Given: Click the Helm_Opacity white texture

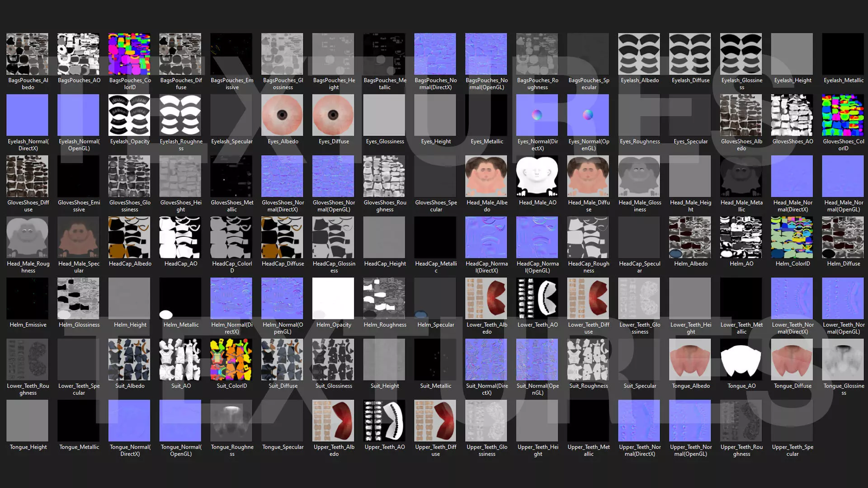Looking at the screenshot, I should [x=333, y=298].
